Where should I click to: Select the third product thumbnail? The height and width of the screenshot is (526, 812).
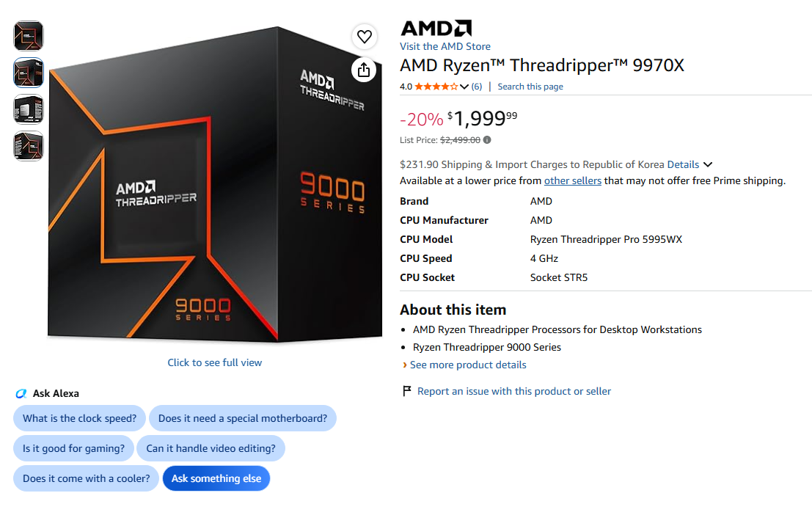(29, 109)
